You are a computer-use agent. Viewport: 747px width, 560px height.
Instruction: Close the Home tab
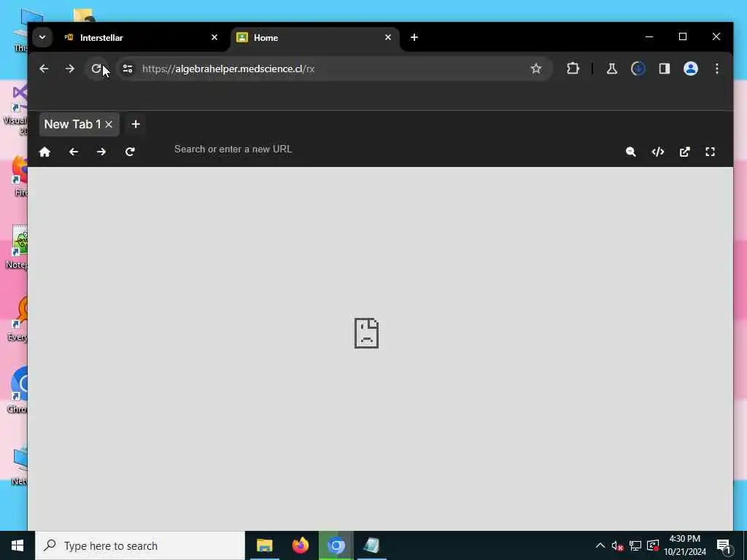pos(388,37)
